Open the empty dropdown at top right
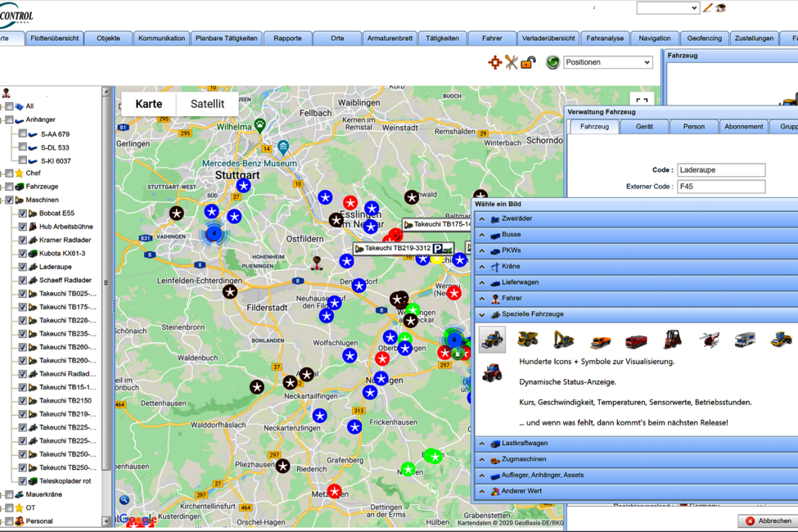 click(667, 8)
